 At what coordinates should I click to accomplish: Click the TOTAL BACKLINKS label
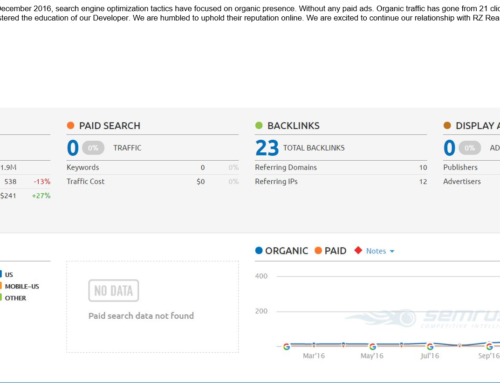pyautogui.click(x=314, y=148)
